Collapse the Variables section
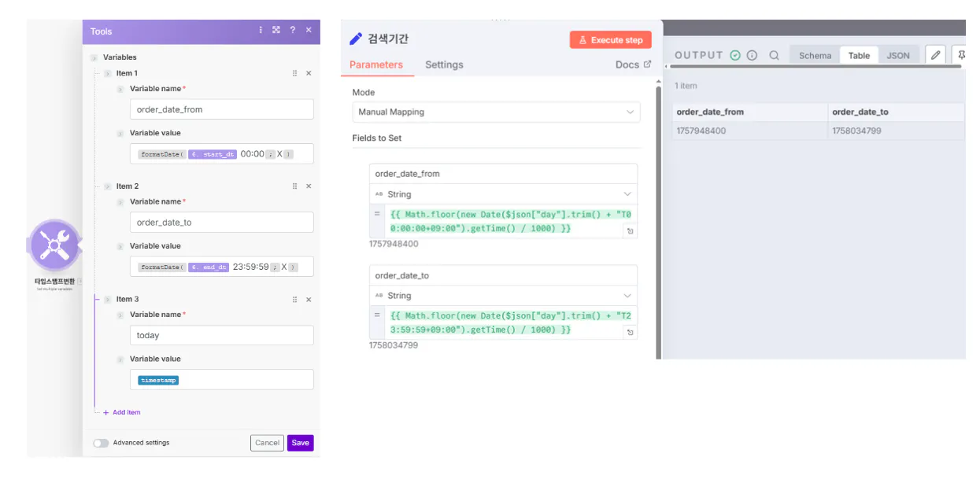 coord(94,57)
